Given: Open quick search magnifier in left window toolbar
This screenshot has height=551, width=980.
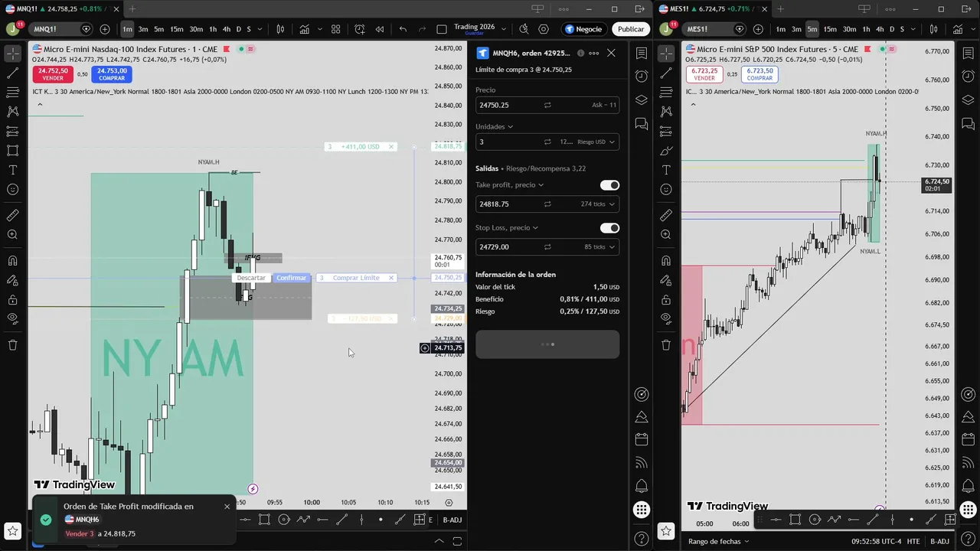Looking at the screenshot, I should 524,29.
